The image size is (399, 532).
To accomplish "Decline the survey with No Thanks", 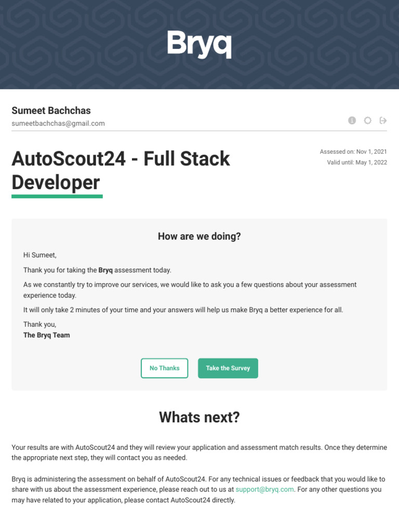I will coord(165,368).
